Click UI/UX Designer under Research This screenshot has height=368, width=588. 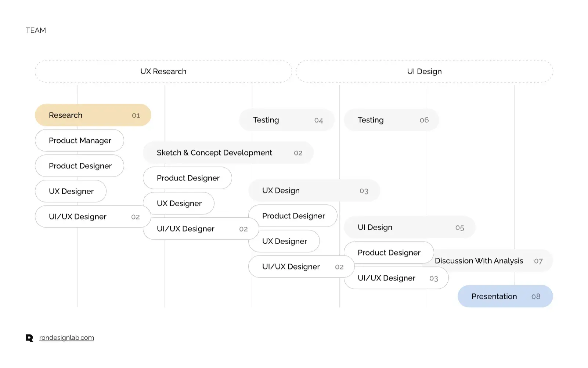[93, 217]
